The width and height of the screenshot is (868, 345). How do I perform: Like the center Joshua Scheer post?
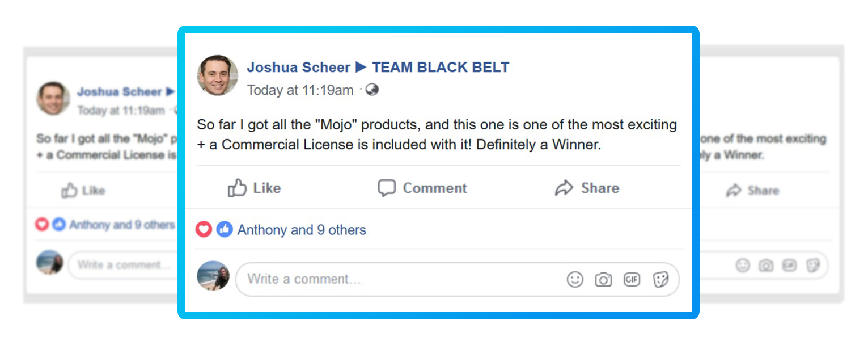click(254, 188)
